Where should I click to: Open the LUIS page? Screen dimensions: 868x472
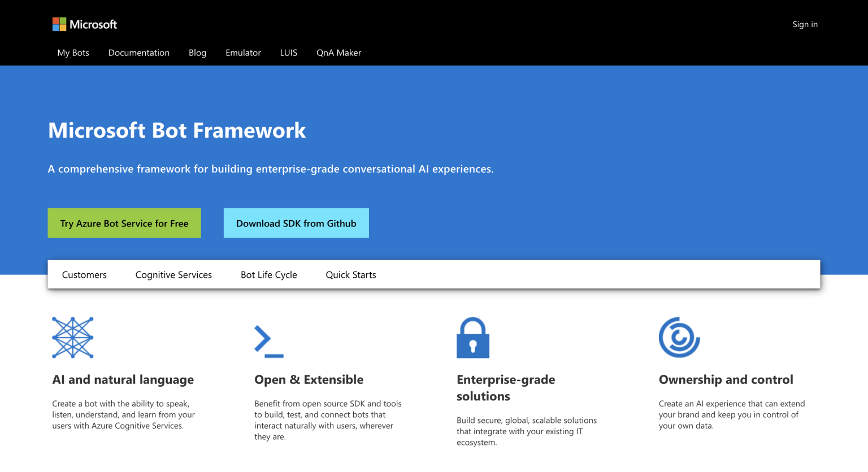point(288,53)
